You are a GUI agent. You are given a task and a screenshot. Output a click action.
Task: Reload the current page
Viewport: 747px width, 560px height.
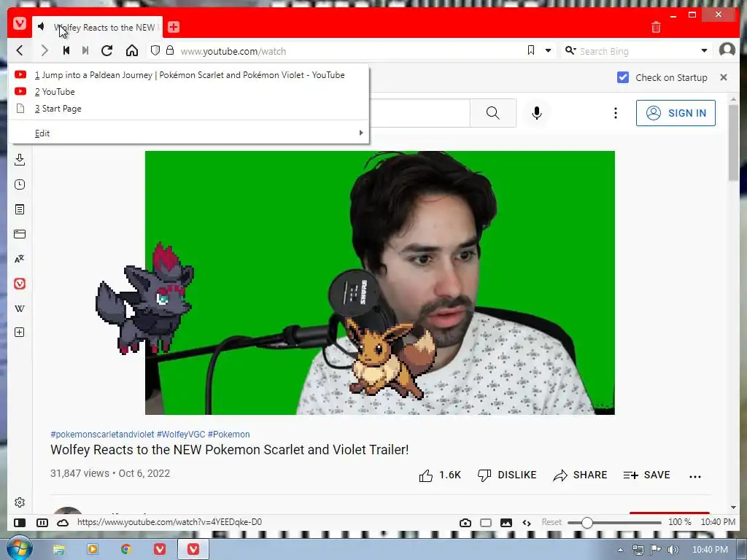point(107,50)
